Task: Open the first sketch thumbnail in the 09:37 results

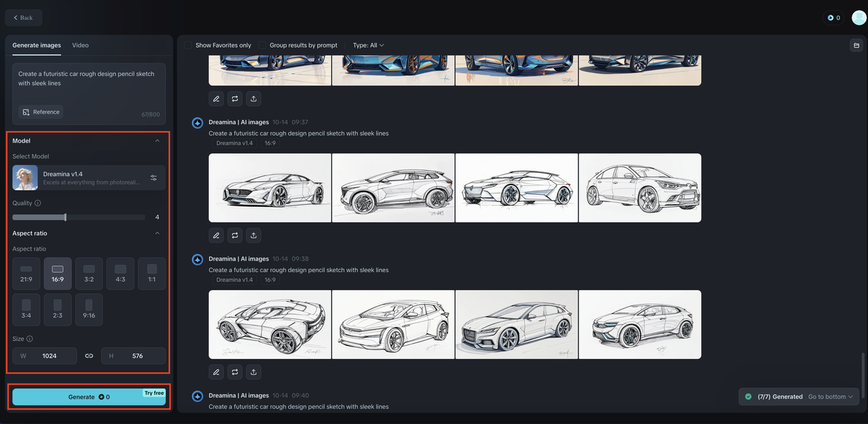Action: coord(270,188)
